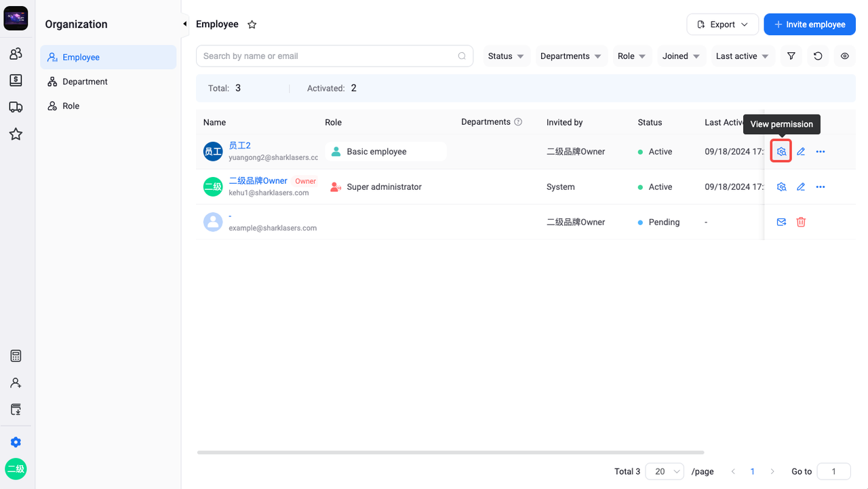
Task: Collapse the Organization sidebar panel
Action: pos(184,24)
